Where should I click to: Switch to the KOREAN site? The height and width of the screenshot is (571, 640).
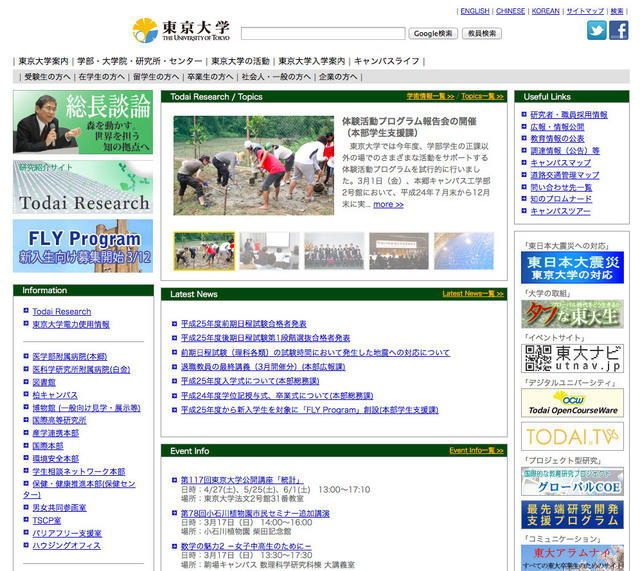[545, 11]
